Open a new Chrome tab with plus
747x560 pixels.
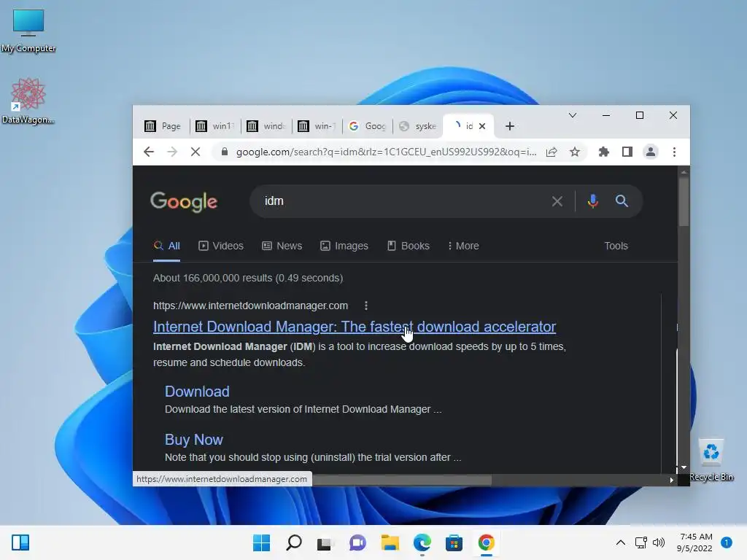(x=510, y=126)
